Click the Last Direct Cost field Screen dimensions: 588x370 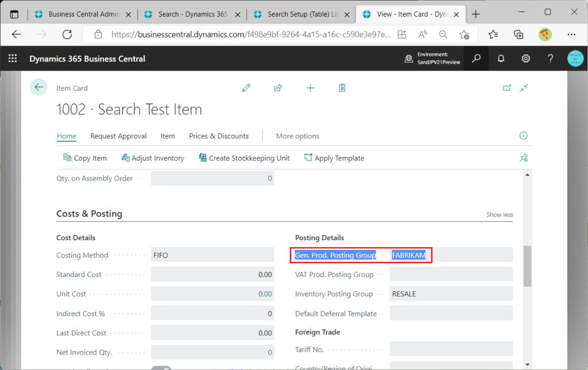coord(212,333)
